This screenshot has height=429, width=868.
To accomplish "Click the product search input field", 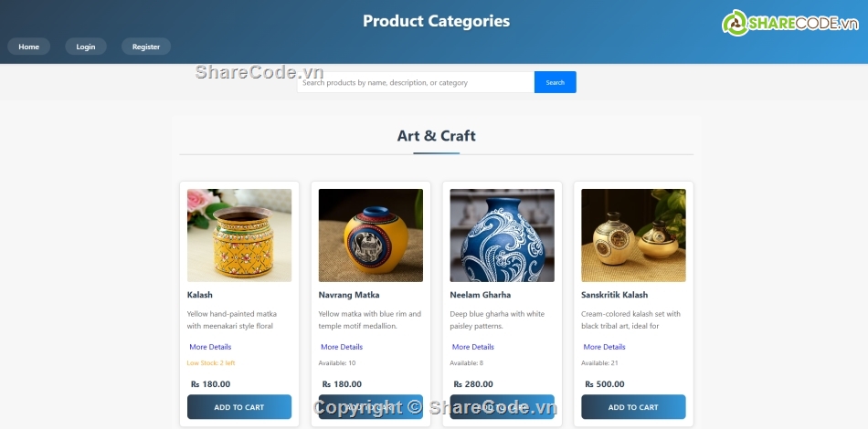I will point(416,82).
